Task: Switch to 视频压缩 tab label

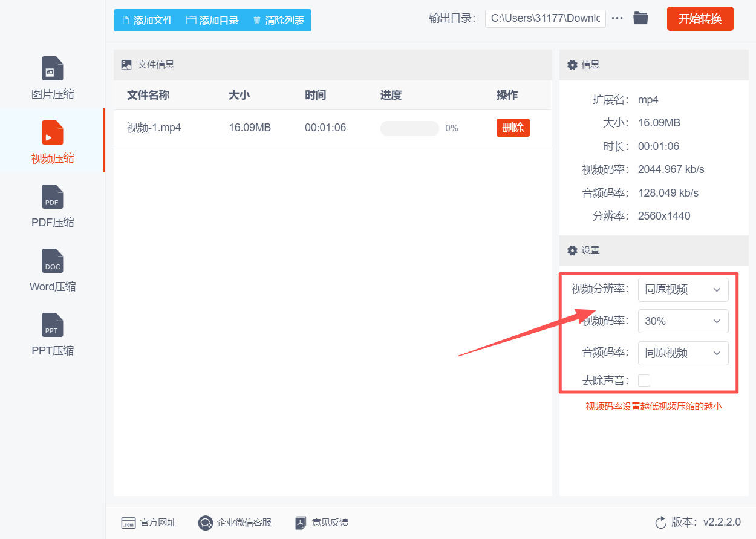Action: click(53, 158)
